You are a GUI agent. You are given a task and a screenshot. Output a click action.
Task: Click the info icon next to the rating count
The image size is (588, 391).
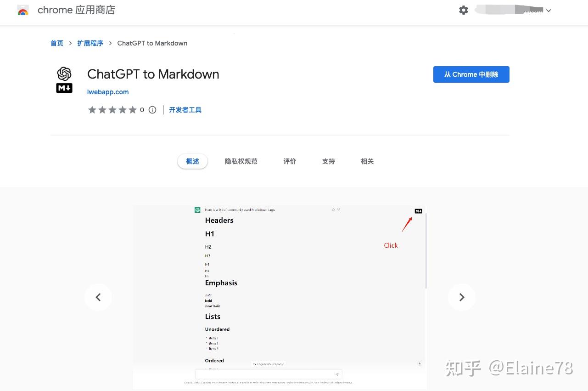[152, 109]
